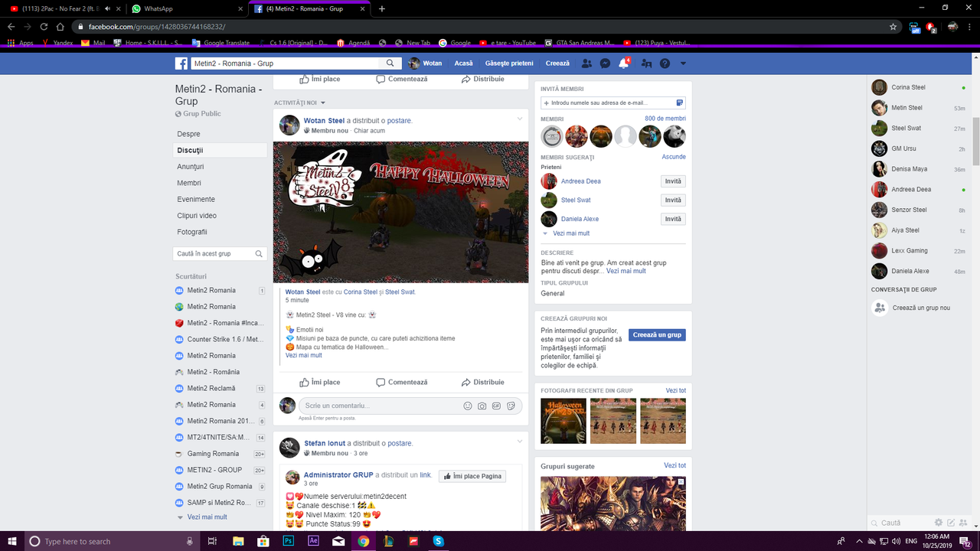Open Messenger from the top navigation bar
980x551 pixels.
[x=605, y=64]
